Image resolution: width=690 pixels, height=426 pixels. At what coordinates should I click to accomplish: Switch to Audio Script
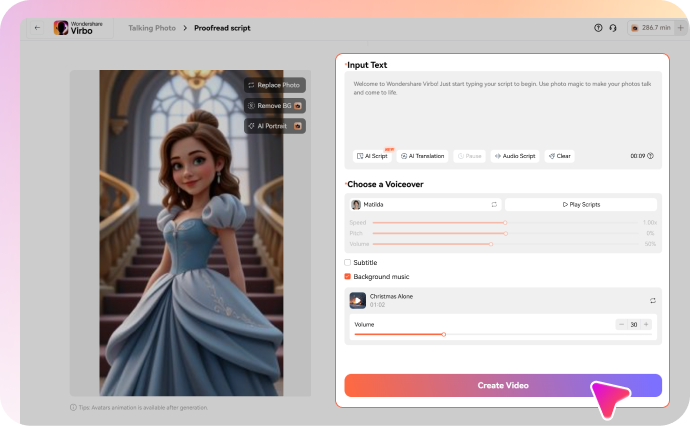(515, 156)
